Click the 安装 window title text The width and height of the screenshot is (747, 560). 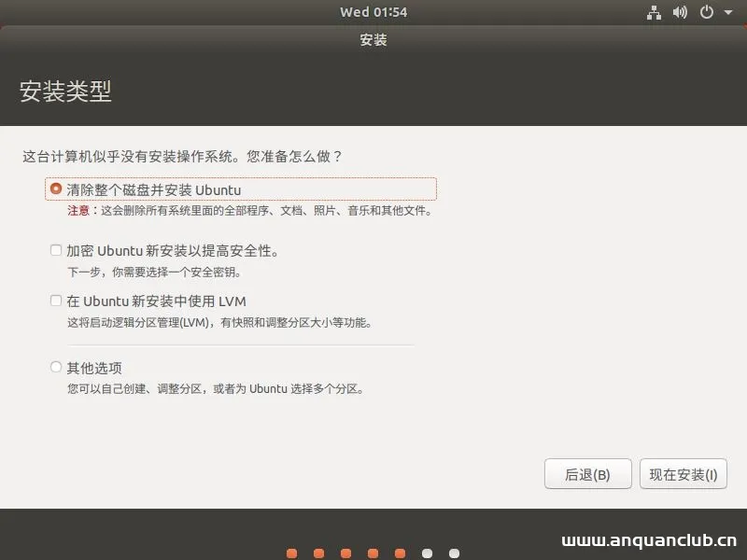tap(373, 39)
